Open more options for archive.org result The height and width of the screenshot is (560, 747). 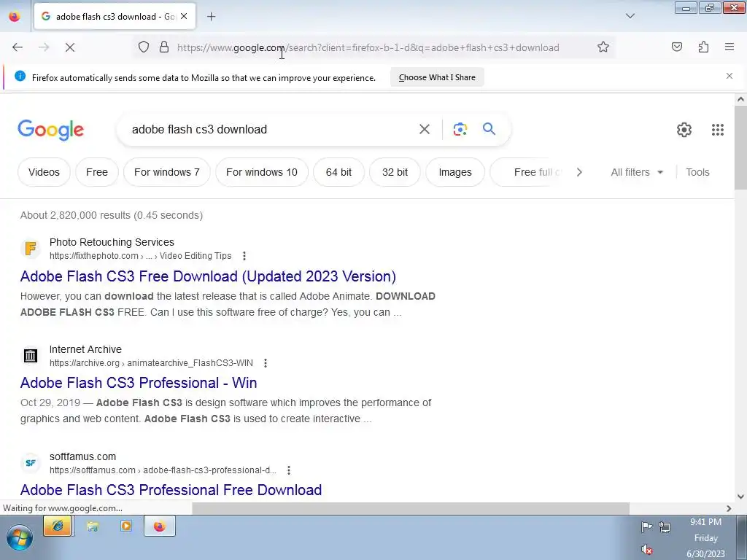click(266, 363)
